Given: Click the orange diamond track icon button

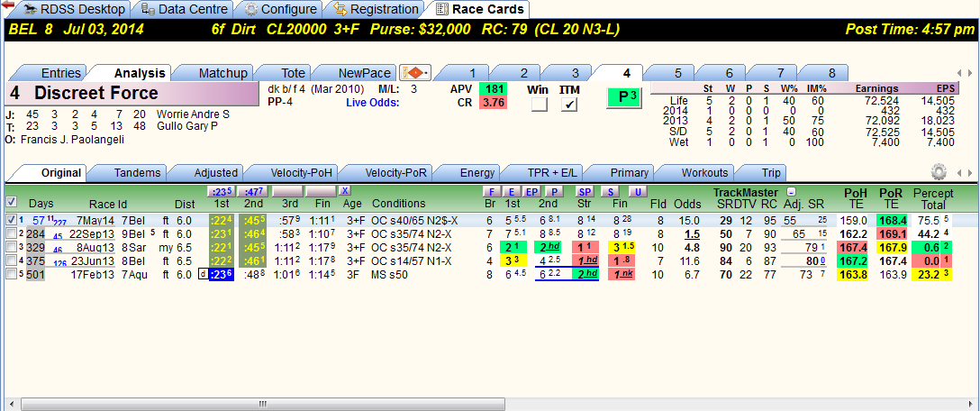Looking at the screenshot, I should (415, 73).
